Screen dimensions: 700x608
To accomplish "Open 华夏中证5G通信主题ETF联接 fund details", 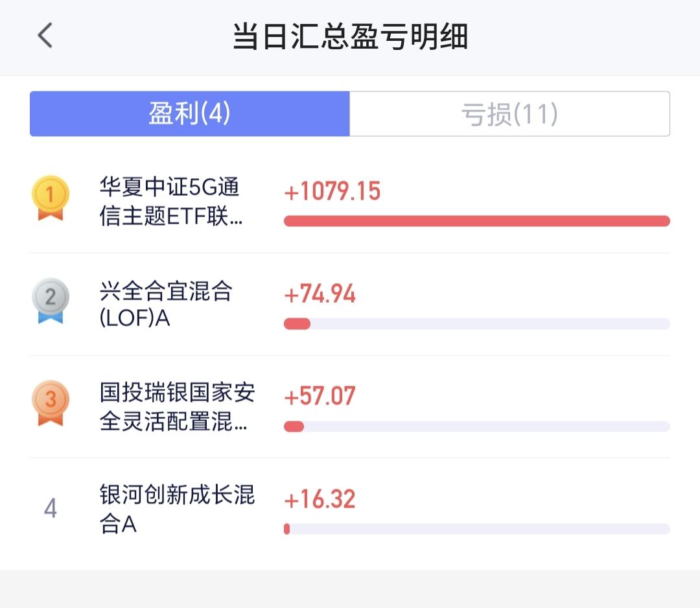I will coord(171,202).
